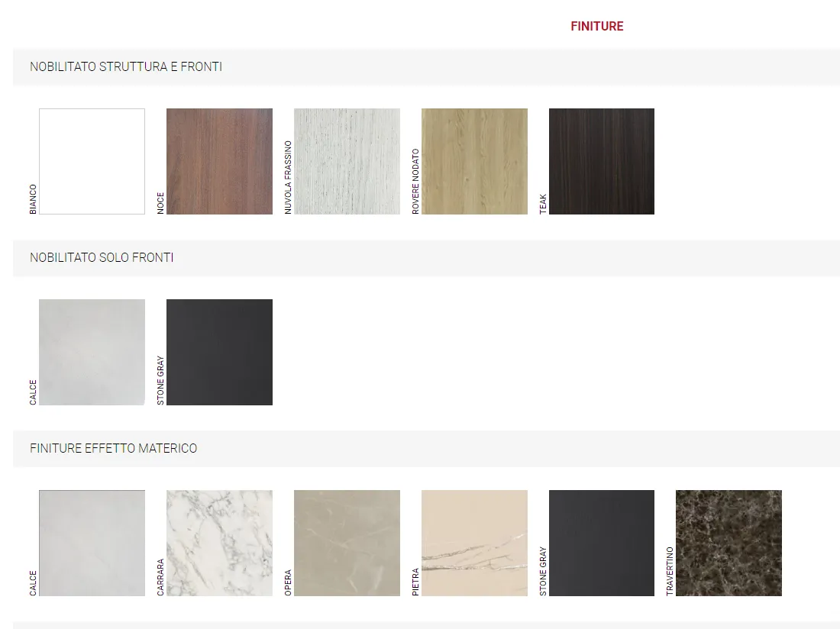Select the Bianco white swatch
Screen dimensions: 840x629
coord(92,161)
